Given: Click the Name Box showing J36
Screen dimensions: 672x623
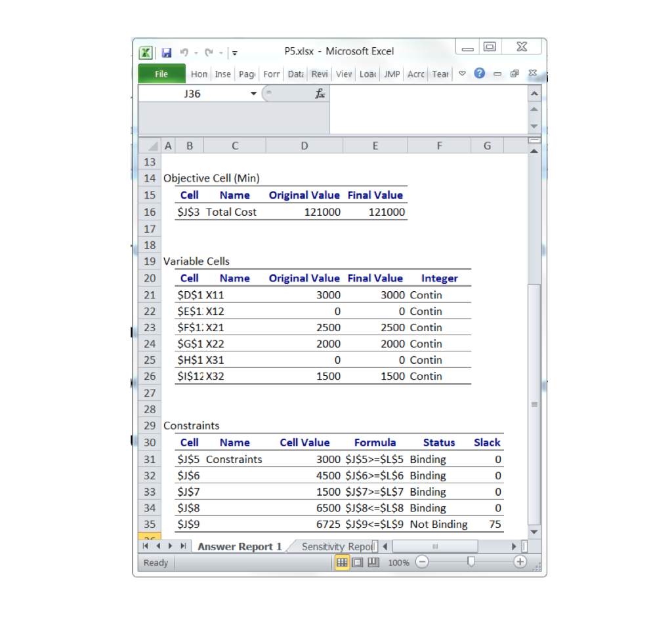Looking at the screenshot, I should [192, 94].
